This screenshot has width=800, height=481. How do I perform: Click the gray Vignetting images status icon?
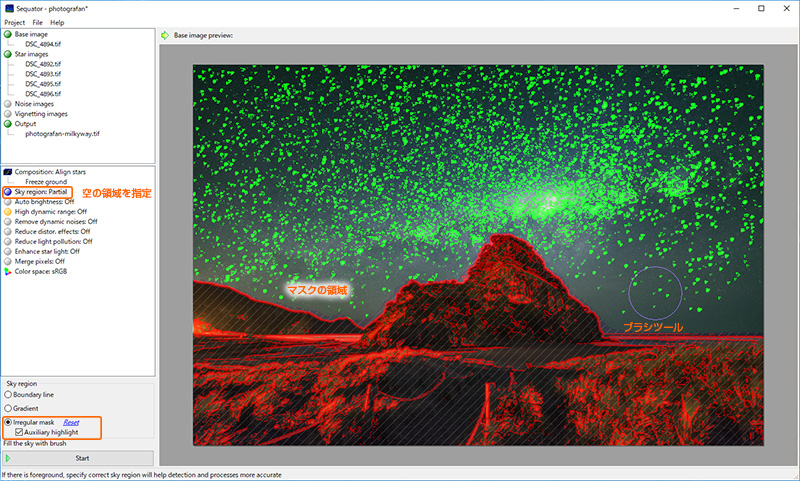(x=8, y=114)
